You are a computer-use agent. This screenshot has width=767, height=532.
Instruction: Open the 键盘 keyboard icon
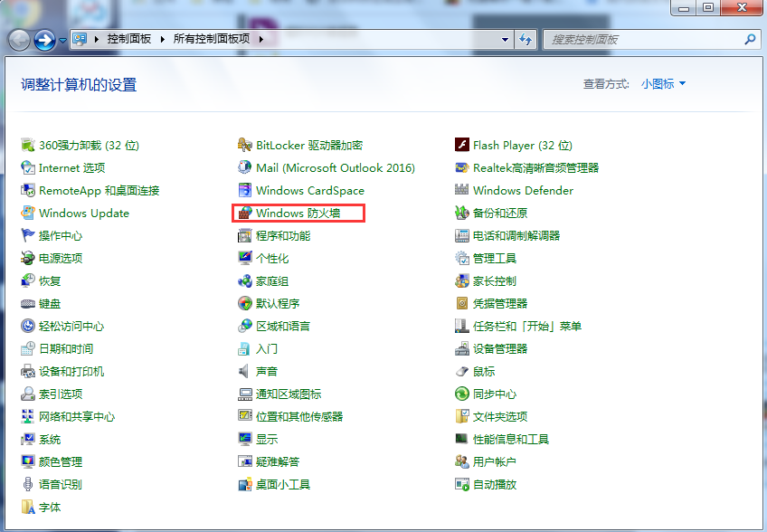(28, 303)
